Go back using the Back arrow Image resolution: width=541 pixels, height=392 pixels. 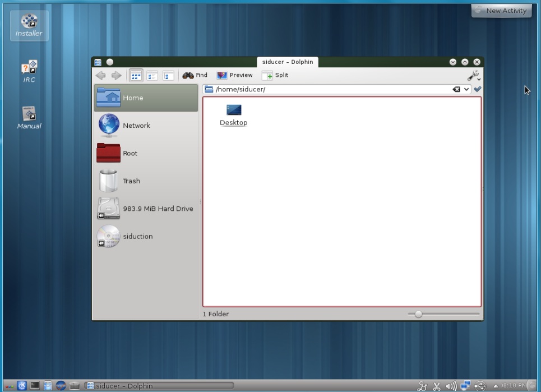click(x=101, y=75)
